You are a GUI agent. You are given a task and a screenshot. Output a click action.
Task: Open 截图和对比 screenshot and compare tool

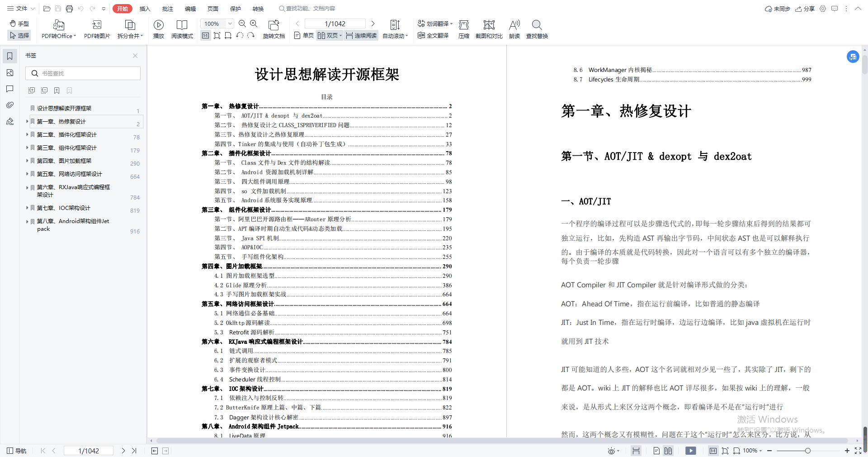tap(489, 29)
